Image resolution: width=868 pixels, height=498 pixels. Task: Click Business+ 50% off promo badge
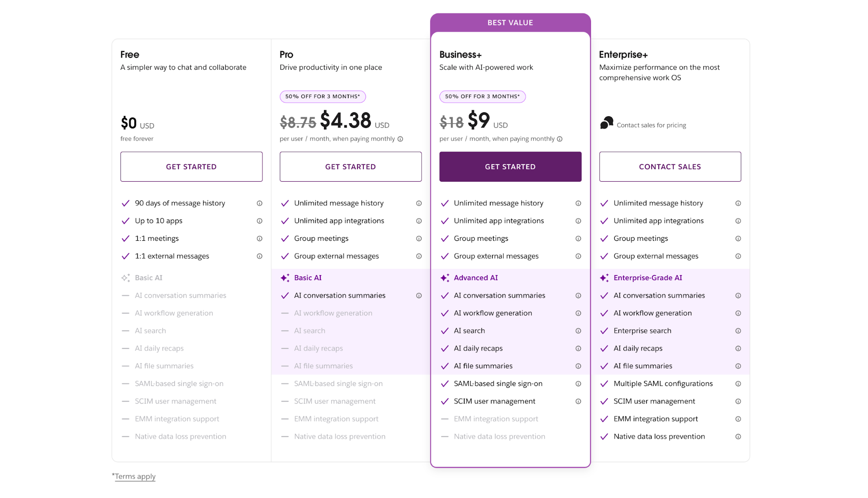point(482,97)
